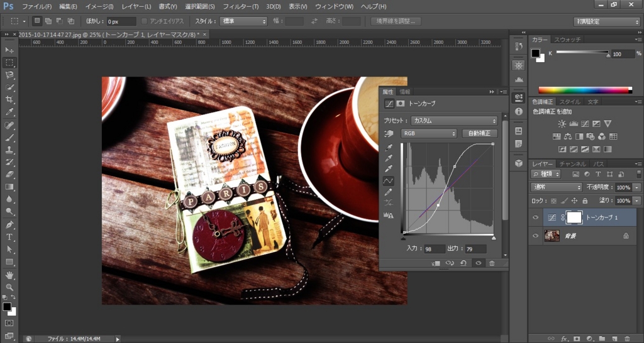
Task: Open the フィルター(T) menu
Action: [241, 6]
